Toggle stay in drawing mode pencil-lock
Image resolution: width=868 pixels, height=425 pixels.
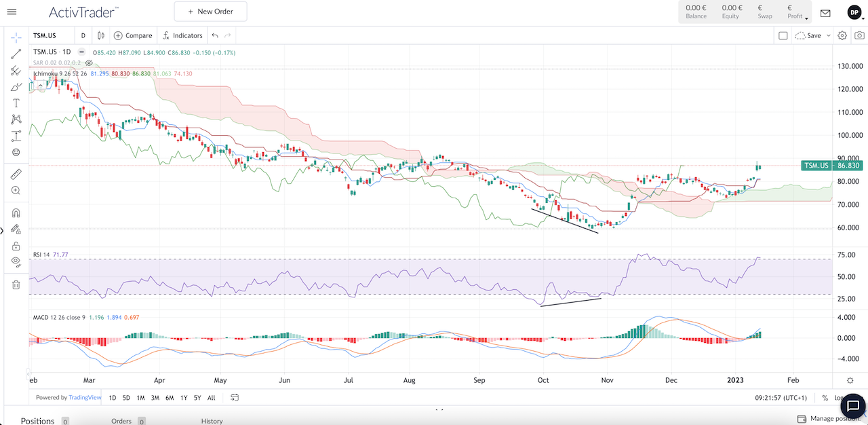click(16, 229)
